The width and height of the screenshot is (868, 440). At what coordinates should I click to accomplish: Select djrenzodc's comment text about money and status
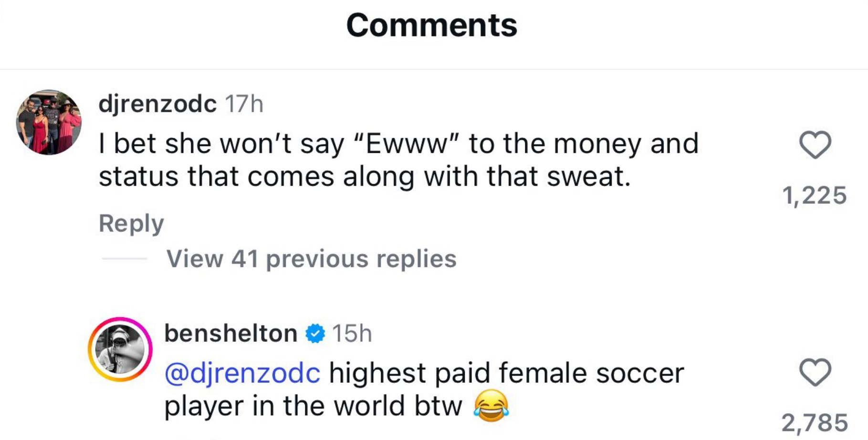[398, 160]
